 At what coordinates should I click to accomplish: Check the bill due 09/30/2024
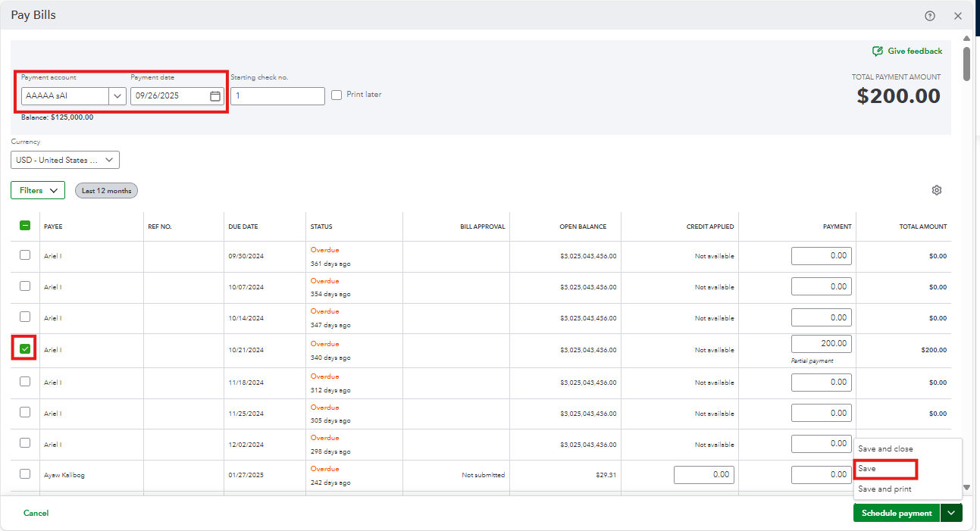[25, 255]
